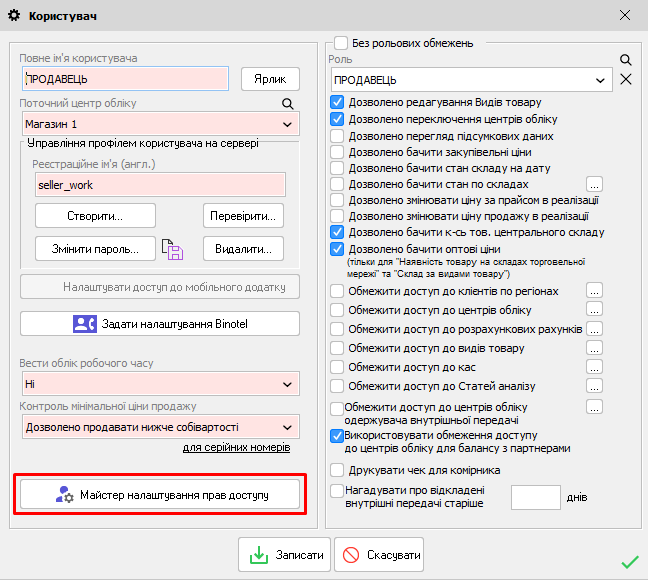Click the search magnifier next to Поточний центр обліку
This screenshot has width=648, height=580.
click(x=287, y=103)
